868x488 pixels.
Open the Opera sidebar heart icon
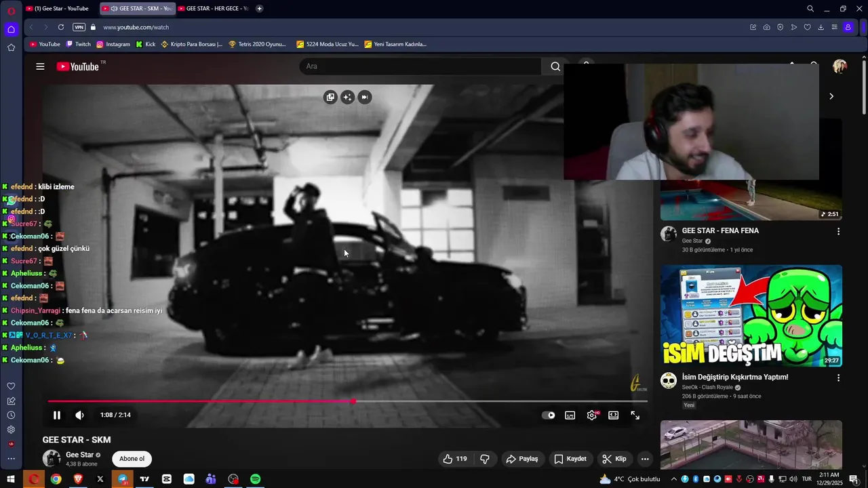point(11,386)
